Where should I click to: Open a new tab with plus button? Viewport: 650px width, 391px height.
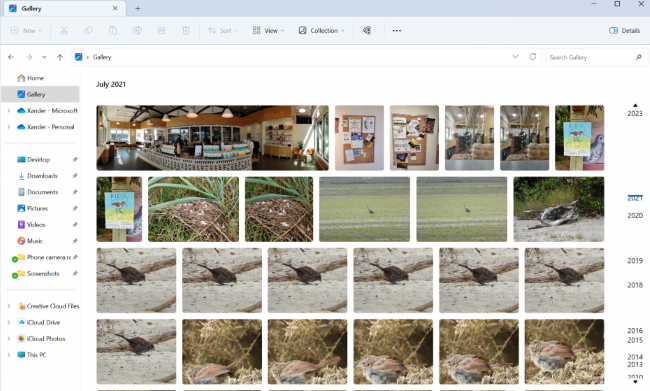[x=138, y=8]
